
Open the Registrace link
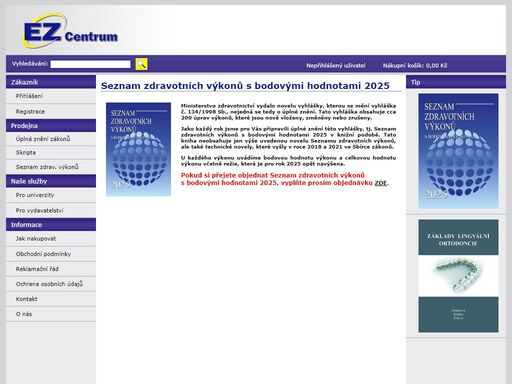coord(30,111)
